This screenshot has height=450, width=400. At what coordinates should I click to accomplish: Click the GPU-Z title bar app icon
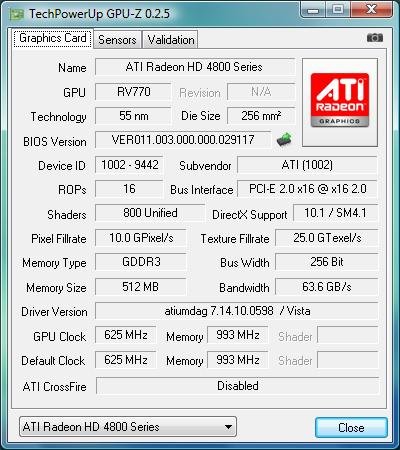(x=16, y=14)
